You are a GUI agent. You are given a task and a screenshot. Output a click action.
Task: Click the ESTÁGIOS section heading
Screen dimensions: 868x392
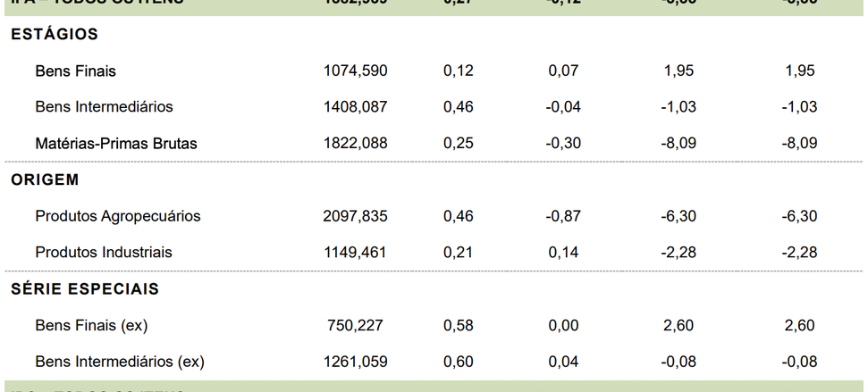point(55,35)
